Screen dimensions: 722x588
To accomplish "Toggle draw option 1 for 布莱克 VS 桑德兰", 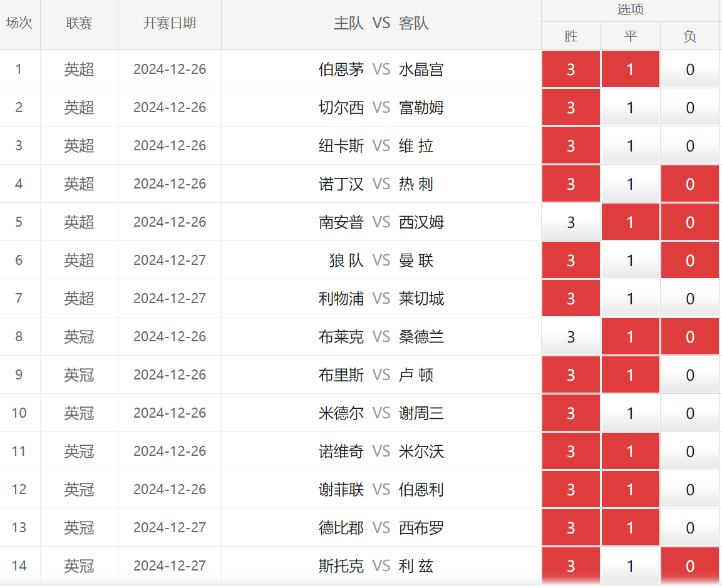I will [x=631, y=337].
